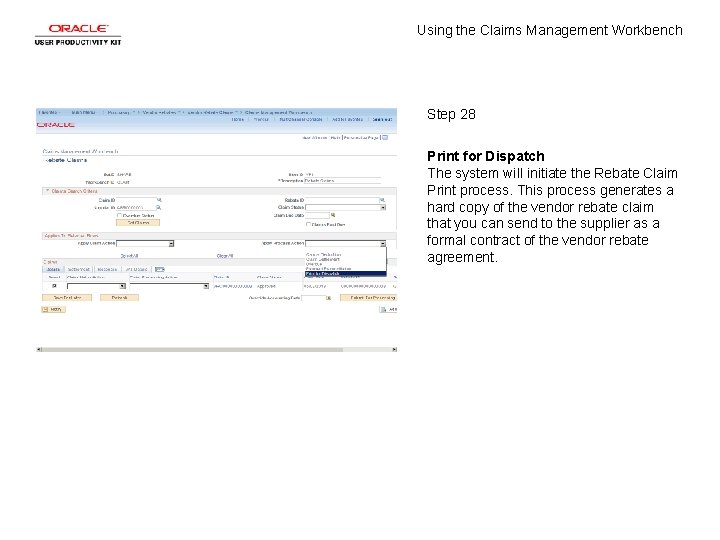Screen dimensions: 720x540
Task: Click the new window icon beside Personalize Page
Action: 385,137
